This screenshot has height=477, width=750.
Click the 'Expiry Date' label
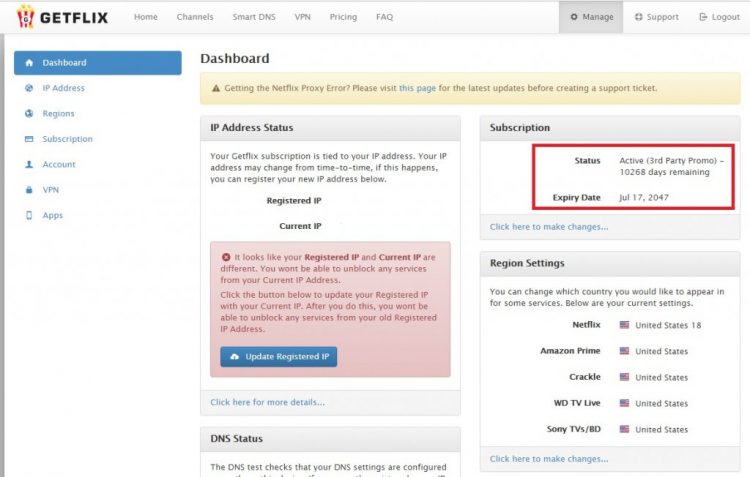(x=576, y=198)
